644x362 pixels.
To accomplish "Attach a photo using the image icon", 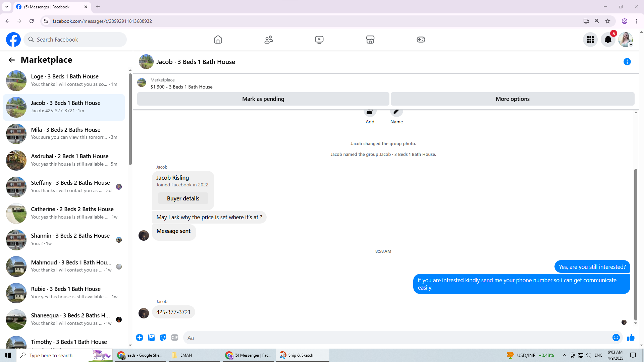I will tap(152, 338).
